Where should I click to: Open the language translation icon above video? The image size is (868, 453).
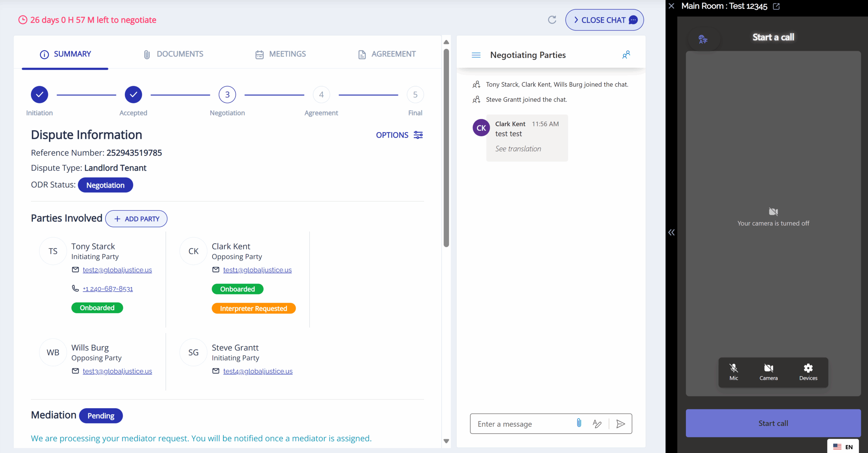(703, 39)
